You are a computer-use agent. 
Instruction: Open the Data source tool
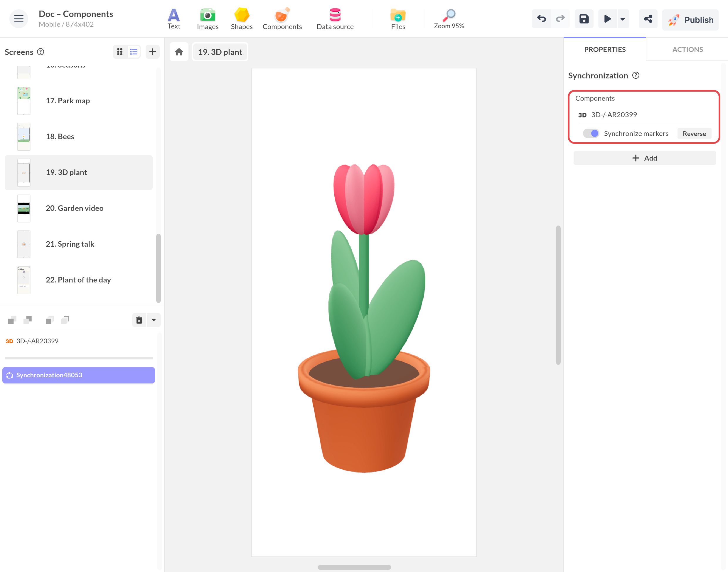[335, 19]
